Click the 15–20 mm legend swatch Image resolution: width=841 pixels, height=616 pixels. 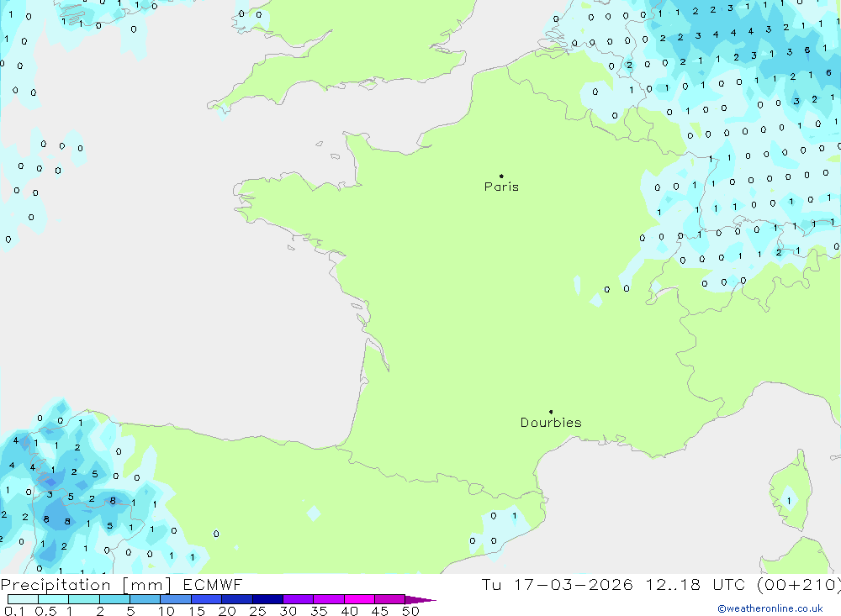click(x=207, y=599)
